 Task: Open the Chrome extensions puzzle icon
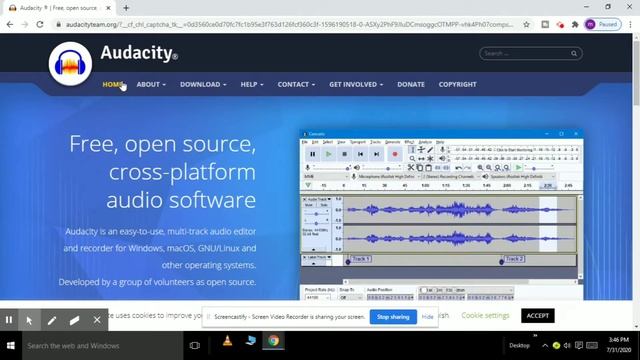tap(575, 24)
